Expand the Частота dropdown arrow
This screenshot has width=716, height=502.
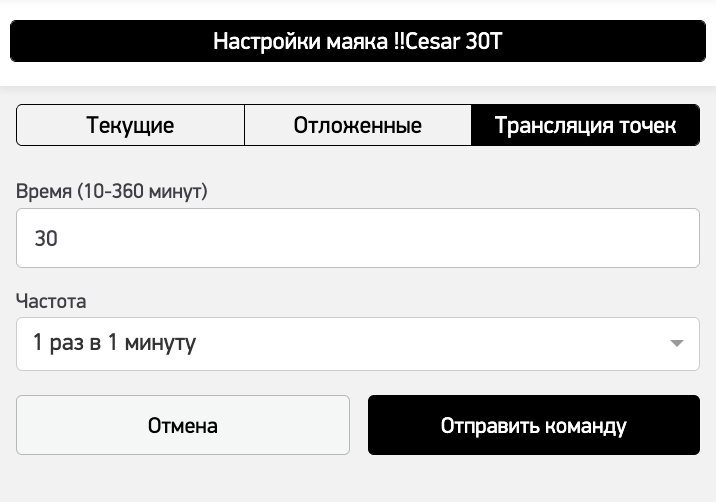(677, 344)
